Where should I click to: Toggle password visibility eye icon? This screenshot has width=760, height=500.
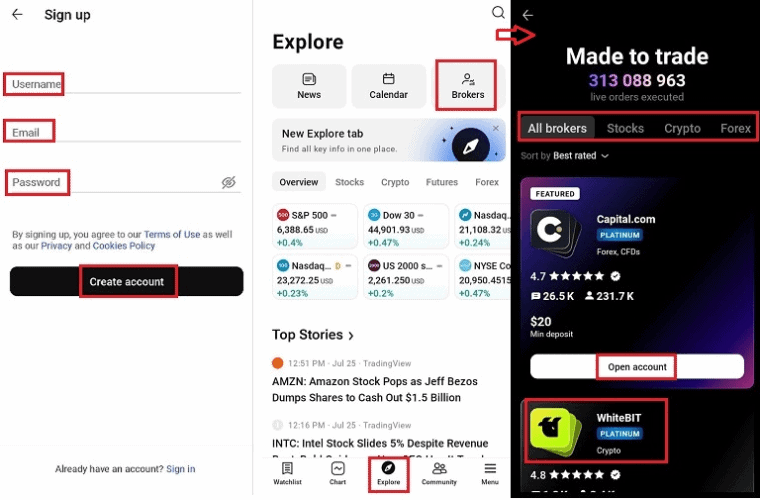[228, 183]
